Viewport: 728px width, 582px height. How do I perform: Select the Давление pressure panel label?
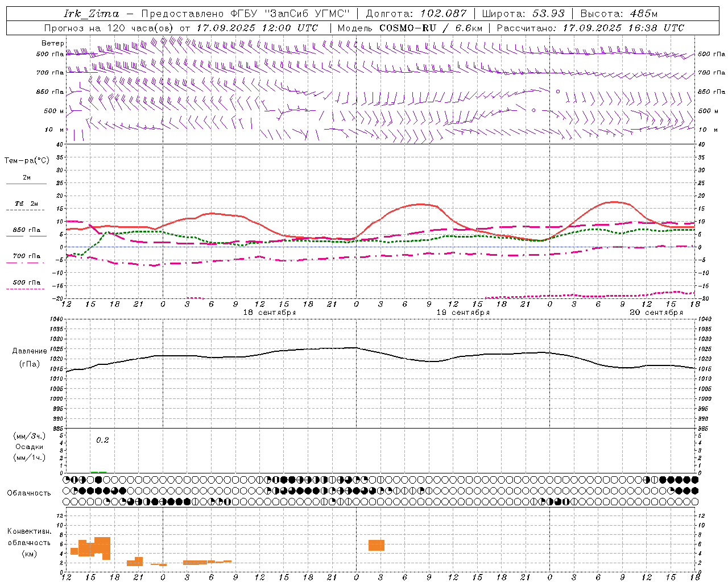point(30,351)
